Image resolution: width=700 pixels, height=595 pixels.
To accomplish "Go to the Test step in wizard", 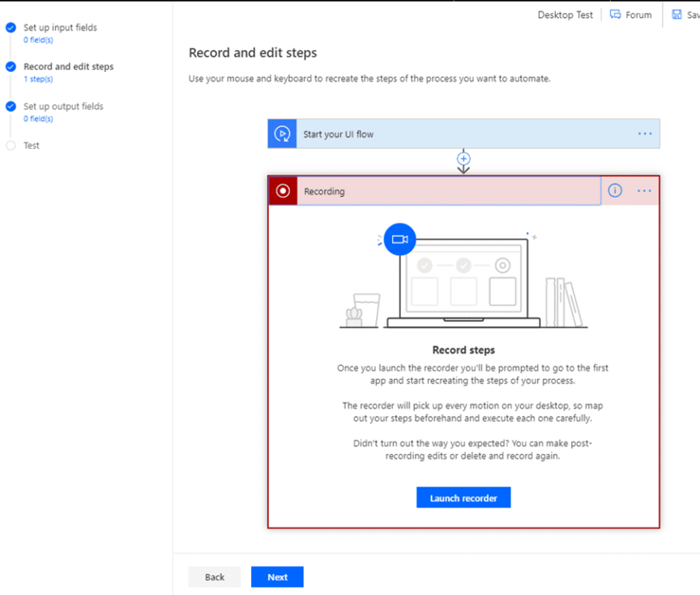I will point(32,146).
